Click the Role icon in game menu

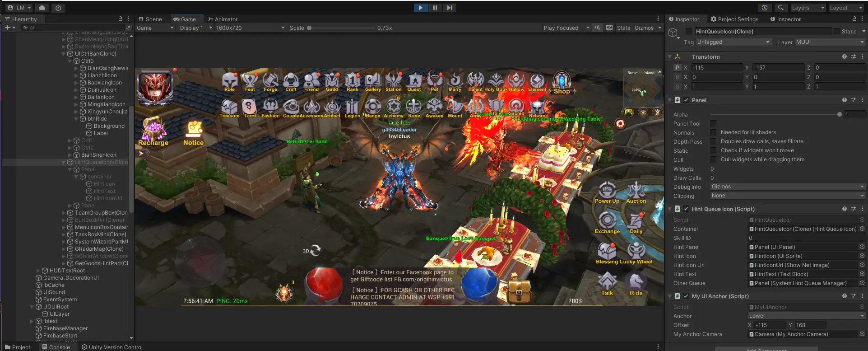[230, 82]
